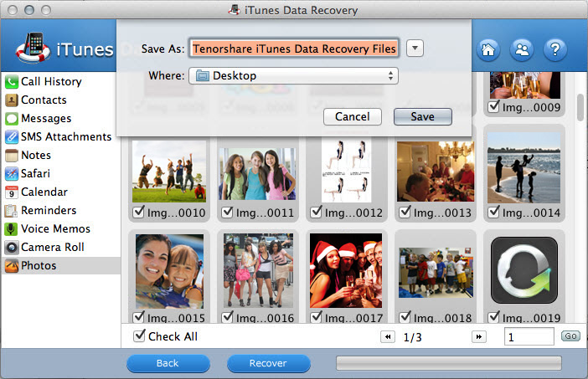Screen dimensions: 588x379
Task: Select the dinner party photo Img...0013
Action: [x=436, y=172]
